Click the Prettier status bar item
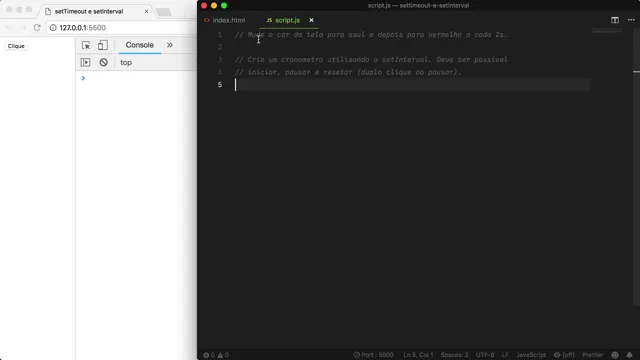 tap(592, 355)
